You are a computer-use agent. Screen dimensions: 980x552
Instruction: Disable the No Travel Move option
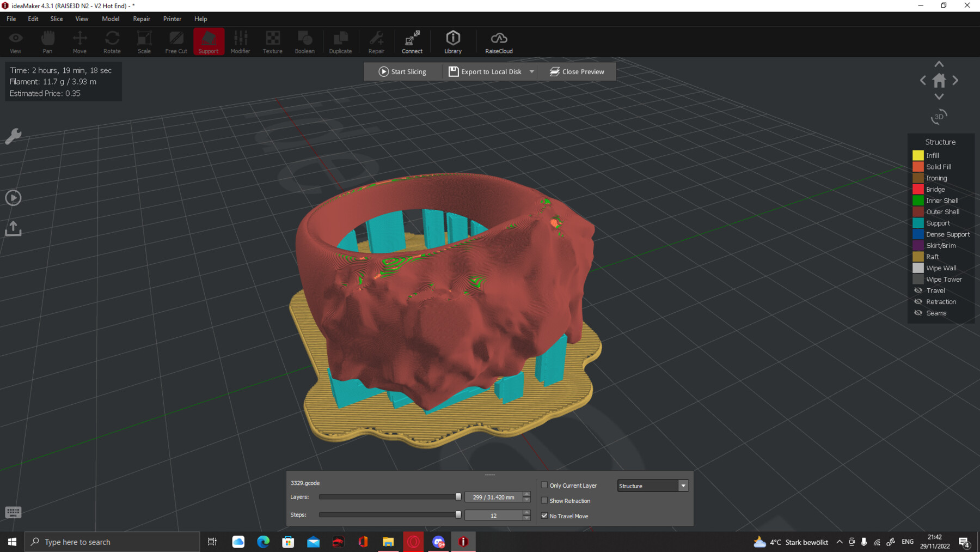[x=544, y=515]
